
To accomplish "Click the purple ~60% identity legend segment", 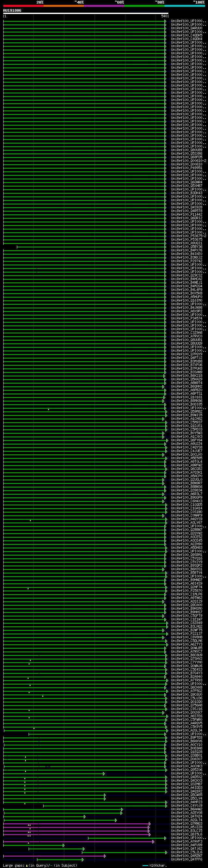I will click(104, 6).
